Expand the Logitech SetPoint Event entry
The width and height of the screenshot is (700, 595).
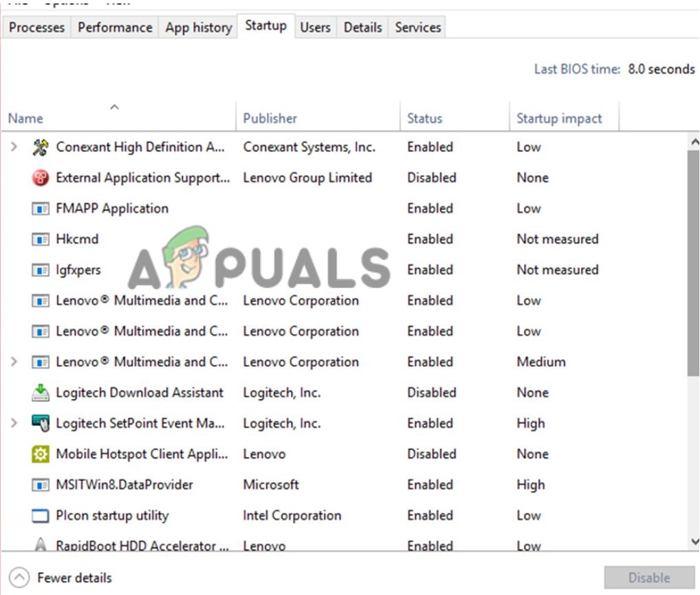(14, 423)
